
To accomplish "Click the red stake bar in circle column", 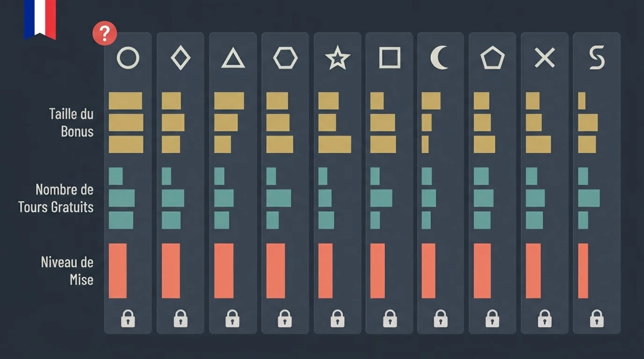I will tap(117, 271).
